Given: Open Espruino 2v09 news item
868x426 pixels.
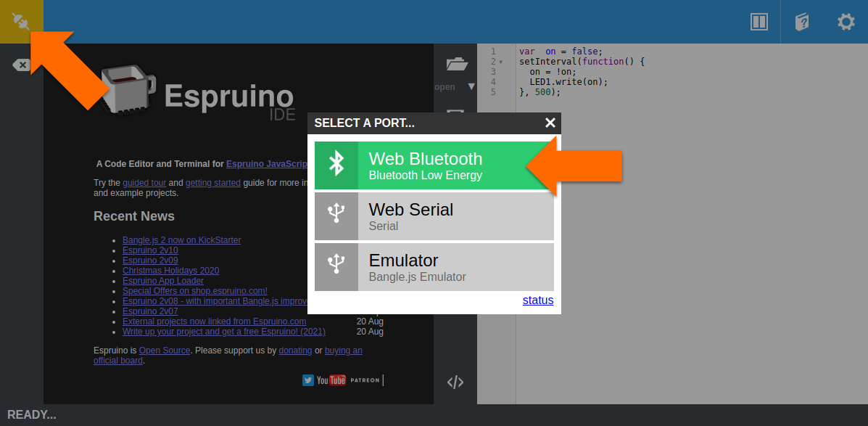Looking at the screenshot, I should [150, 261].
